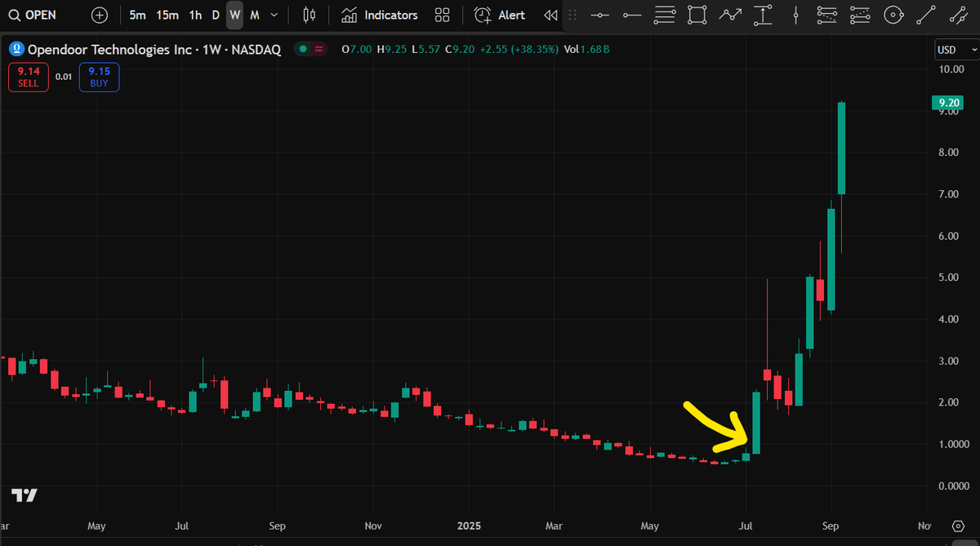980x546 pixels.
Task: Select the 5m timeframe
Action: pyautogui.click(x=138, y=15)
